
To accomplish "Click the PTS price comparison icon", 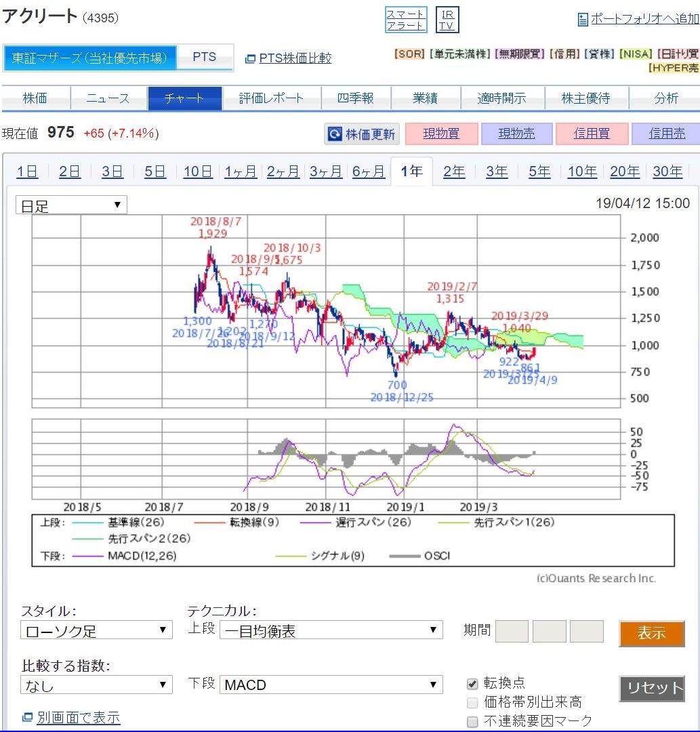I will [x=250, y=59].
